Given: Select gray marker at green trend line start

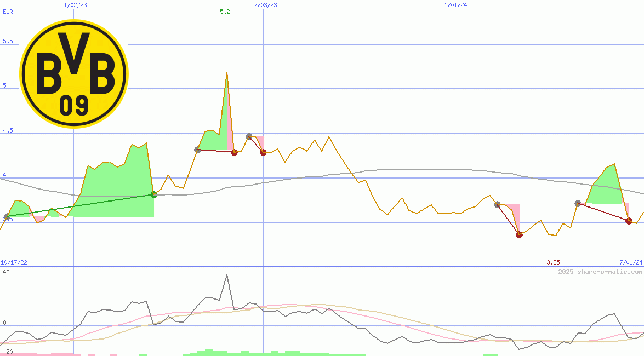Looking at the screenshot, I should pyautogui.click(x=7, y=217).
